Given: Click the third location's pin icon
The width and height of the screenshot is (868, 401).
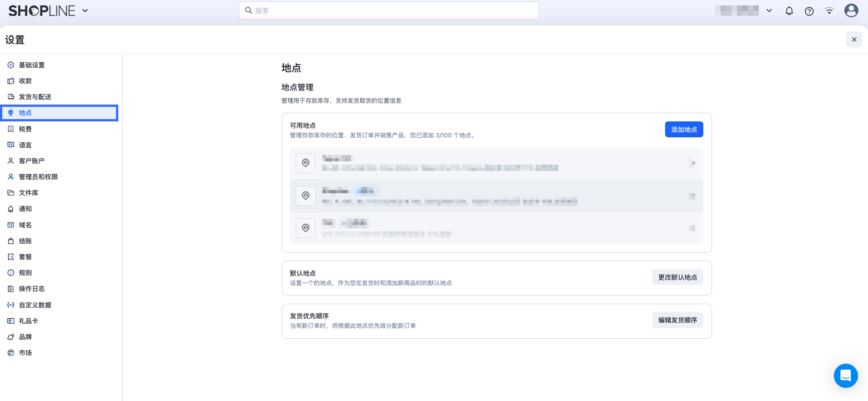Looking at the screenshot, I should pyautogui.click(x=306, y=228).
